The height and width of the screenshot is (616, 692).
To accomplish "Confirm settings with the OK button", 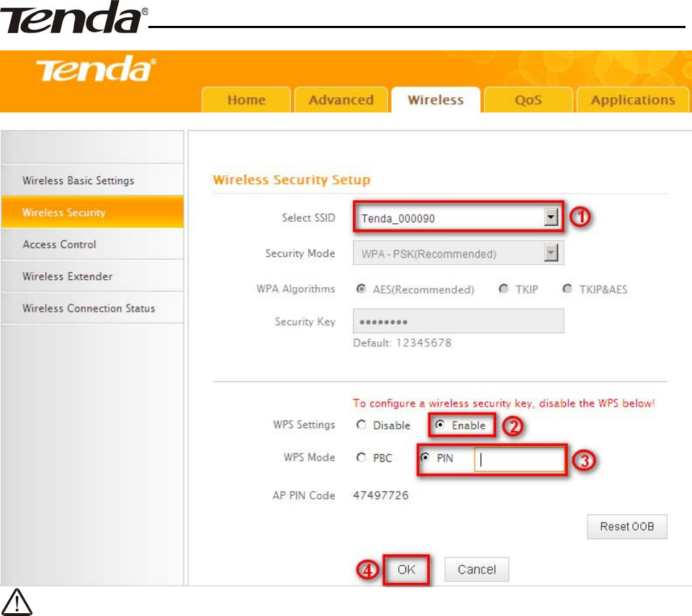I will click(406, 569).
